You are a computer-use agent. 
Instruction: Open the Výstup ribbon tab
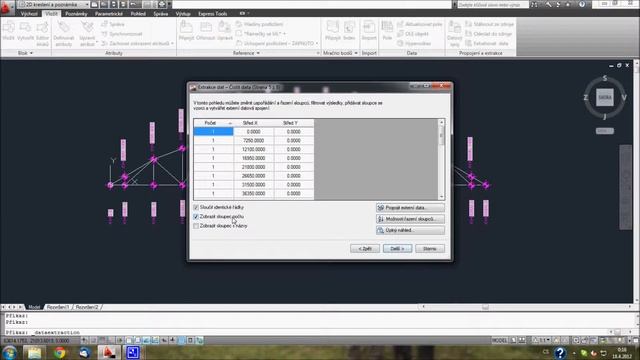(183, 14)
